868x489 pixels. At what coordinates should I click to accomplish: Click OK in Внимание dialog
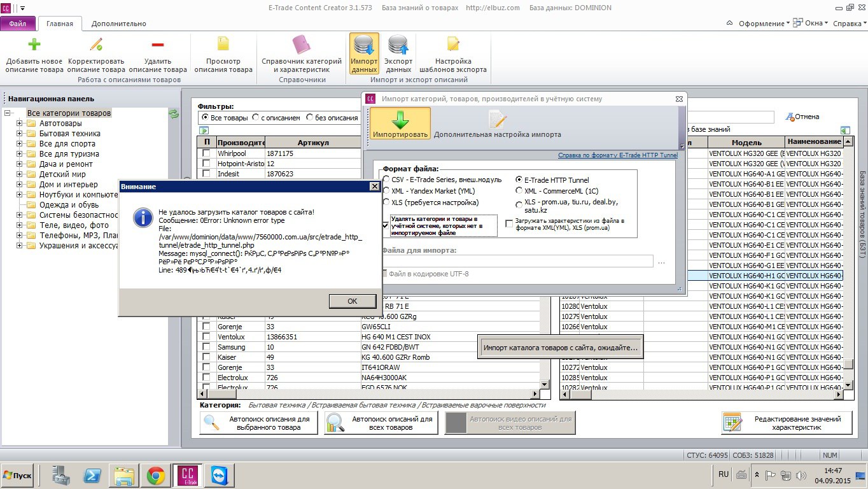(x=353, y=301)
